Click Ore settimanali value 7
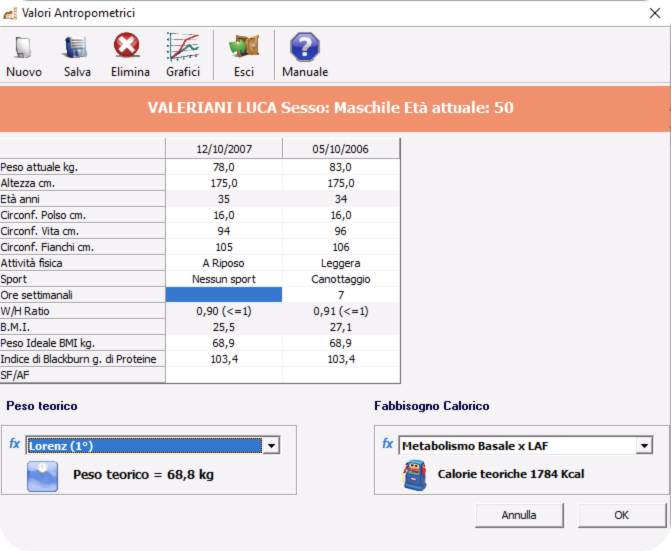This screenshot has width=671, height=551. click(341, 295)
